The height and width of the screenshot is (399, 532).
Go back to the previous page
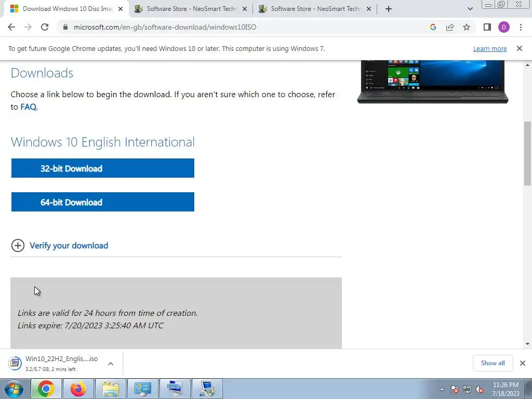point(11,27)
